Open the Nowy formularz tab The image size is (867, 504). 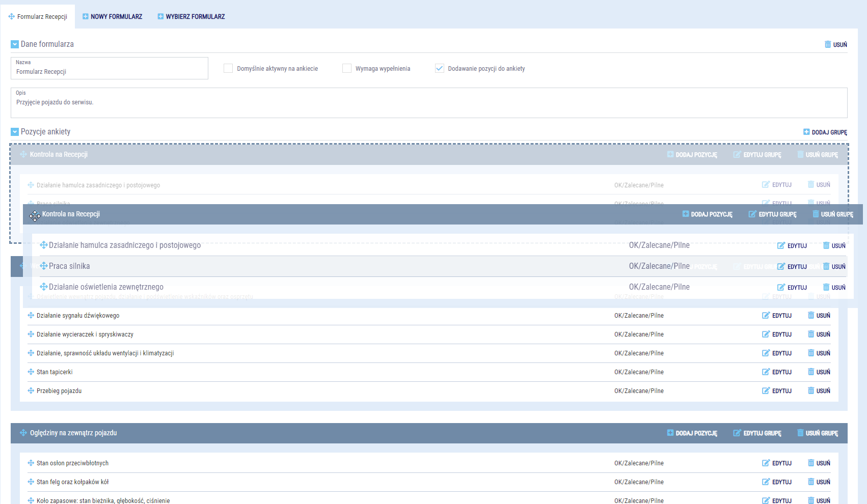coord(113,17)
